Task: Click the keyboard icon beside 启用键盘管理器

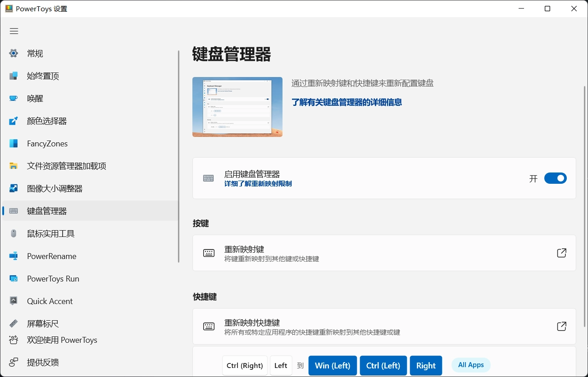Action: [209, 178]
